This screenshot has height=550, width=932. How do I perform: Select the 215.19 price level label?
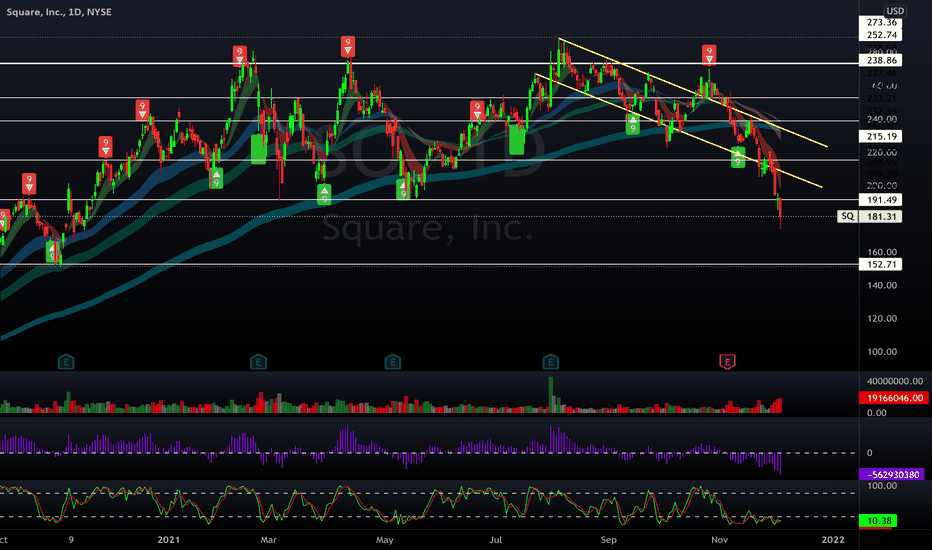point(881,136)
